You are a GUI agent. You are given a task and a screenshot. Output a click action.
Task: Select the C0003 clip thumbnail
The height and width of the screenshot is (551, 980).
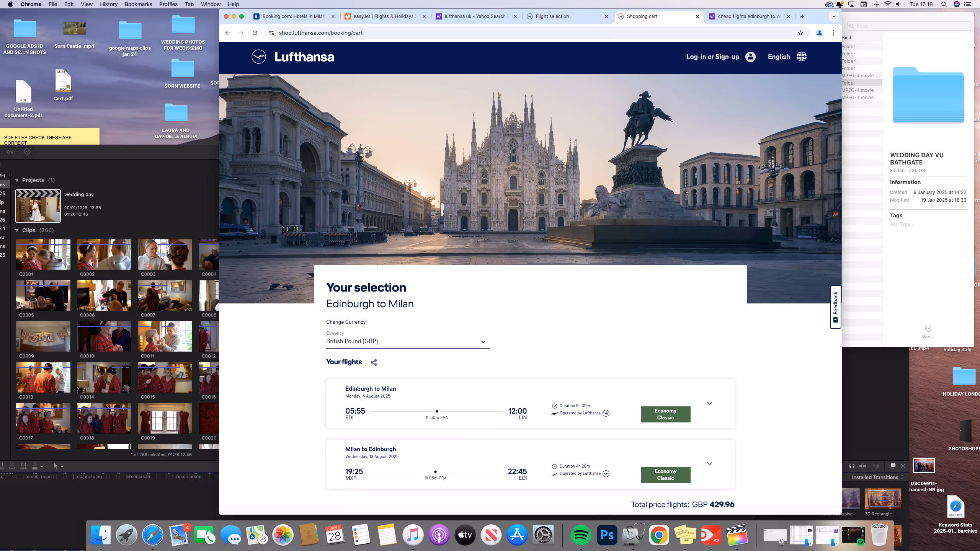click(165, 255)
